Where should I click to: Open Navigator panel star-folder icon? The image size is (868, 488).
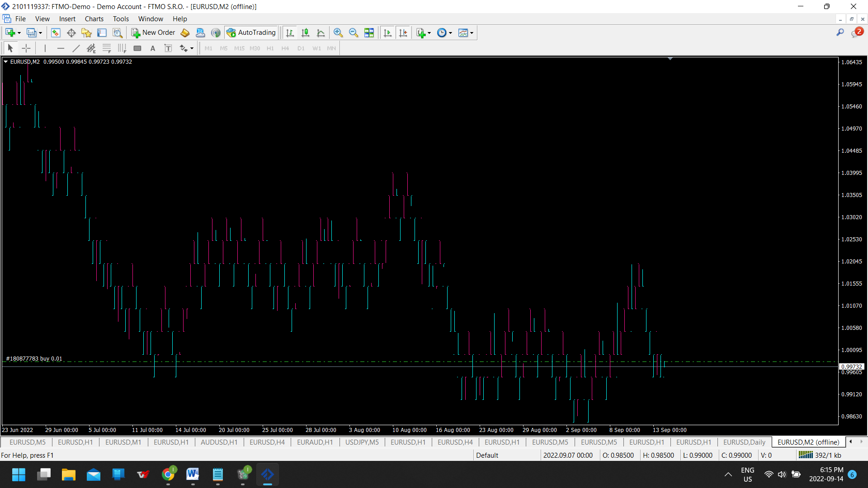coord(86,33)
